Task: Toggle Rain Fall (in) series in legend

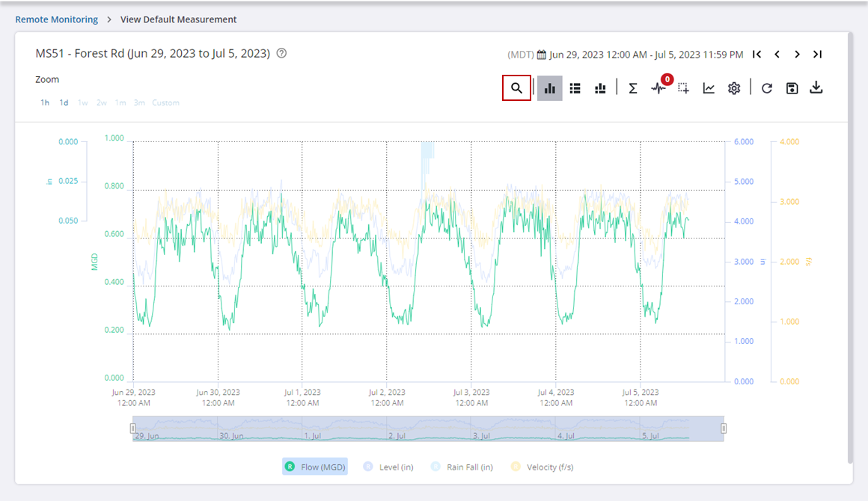Action: point(462,467)
